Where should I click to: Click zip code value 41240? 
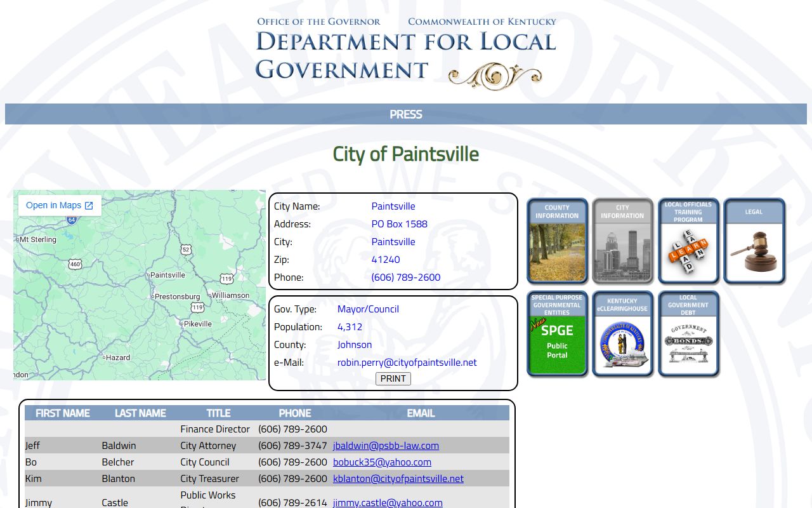point(386,260)
